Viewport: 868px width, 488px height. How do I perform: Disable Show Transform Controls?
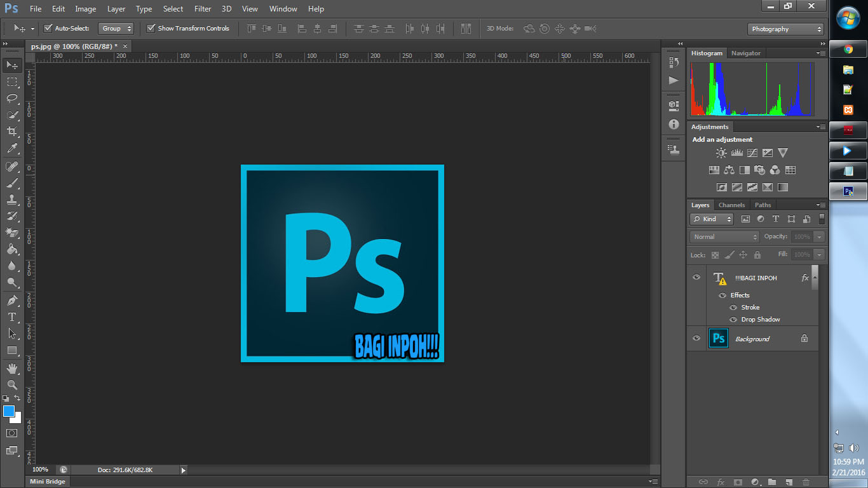(x=151, y=28)
